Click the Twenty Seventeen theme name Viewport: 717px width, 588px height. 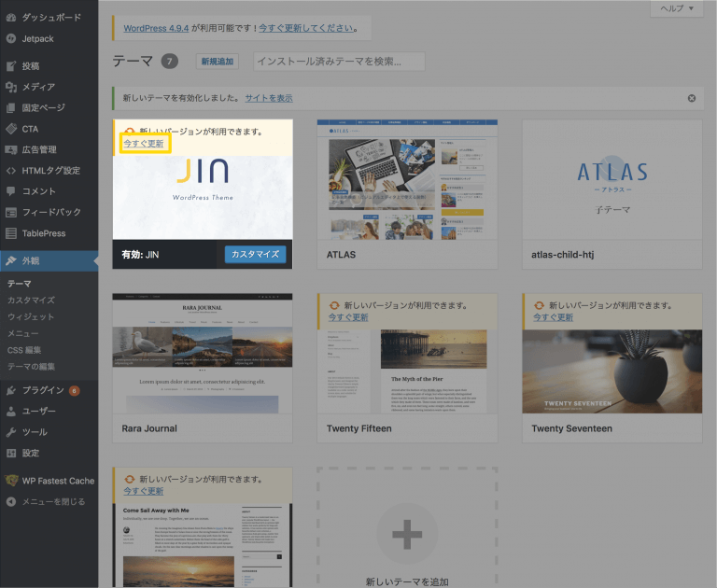point(571,428)
